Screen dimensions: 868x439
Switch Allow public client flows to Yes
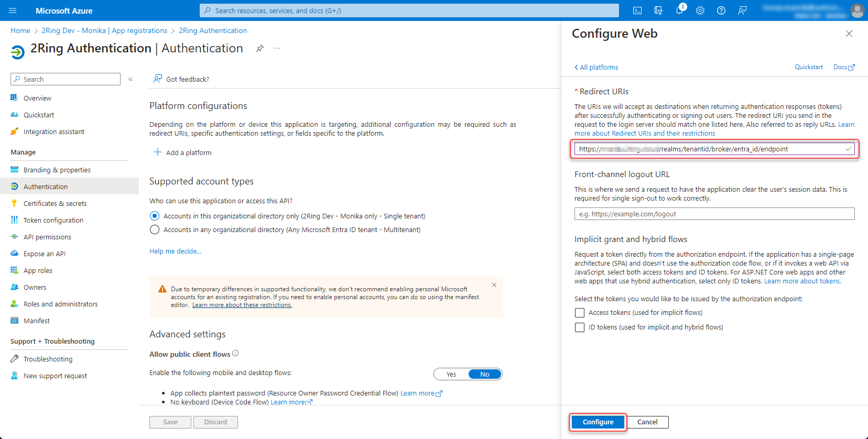click(x=451, y=374)
